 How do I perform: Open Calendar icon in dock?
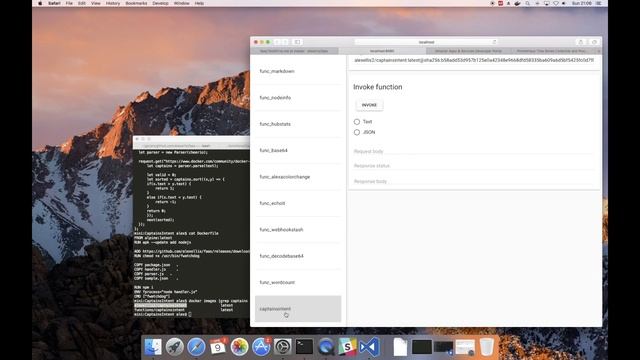tap(218, 347)
